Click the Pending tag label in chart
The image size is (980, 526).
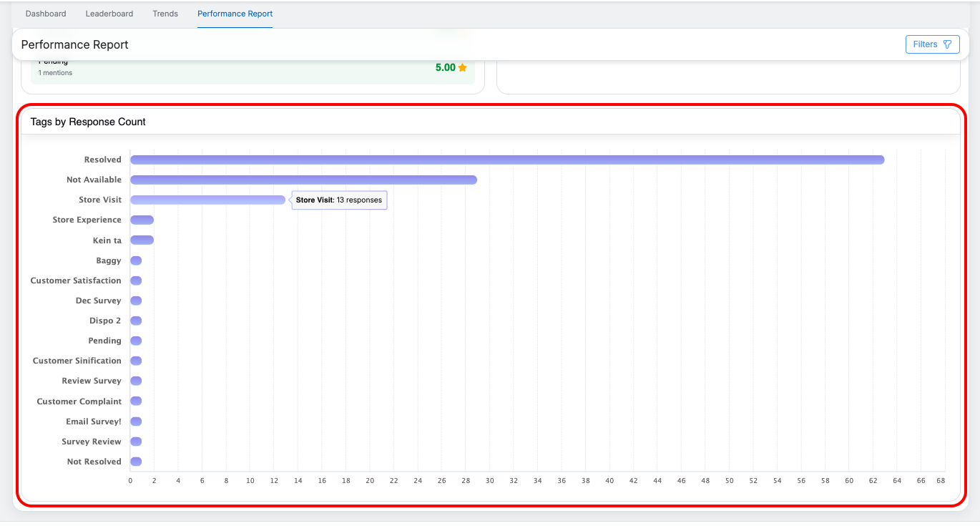[104, 341]
